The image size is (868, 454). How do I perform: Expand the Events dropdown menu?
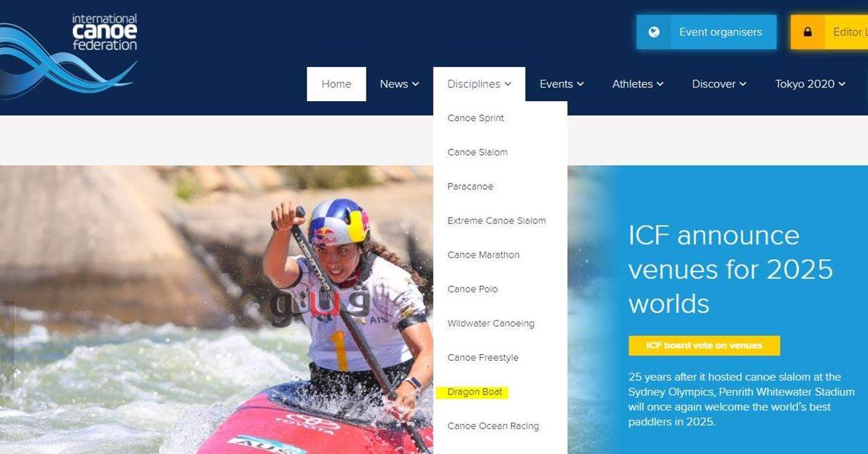tap(562, 84)
